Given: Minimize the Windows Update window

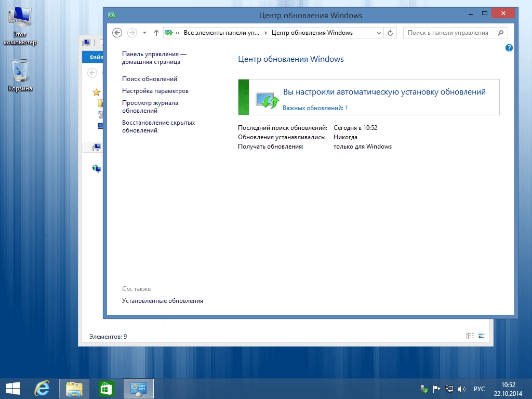Looking at the screenshot, I should [x=471, y=14].
